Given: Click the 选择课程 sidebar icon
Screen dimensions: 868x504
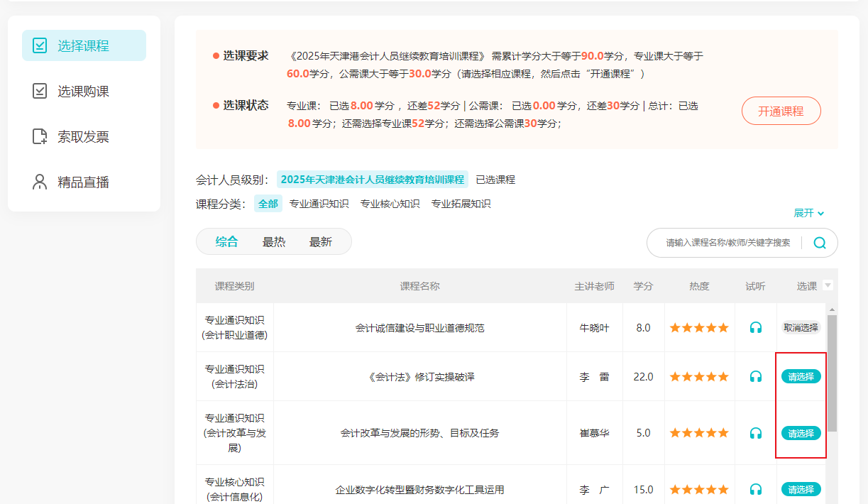Looking at the screenshot, I should 40,46.
